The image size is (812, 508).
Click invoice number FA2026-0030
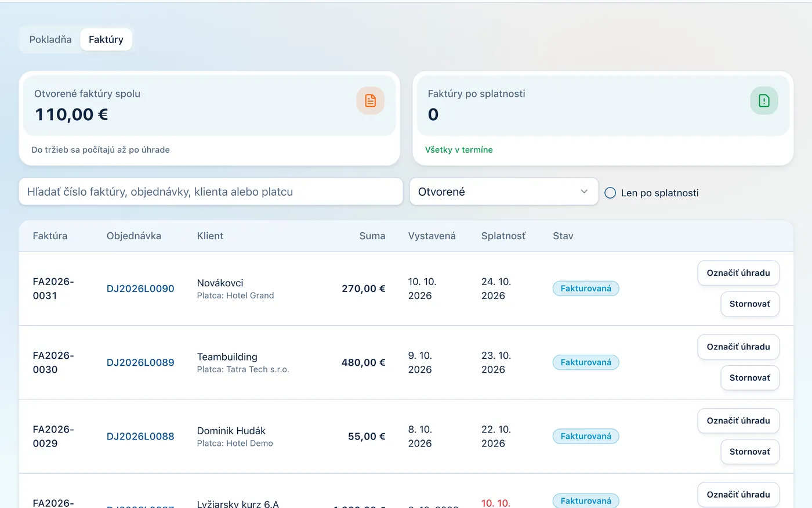[53, 362]
